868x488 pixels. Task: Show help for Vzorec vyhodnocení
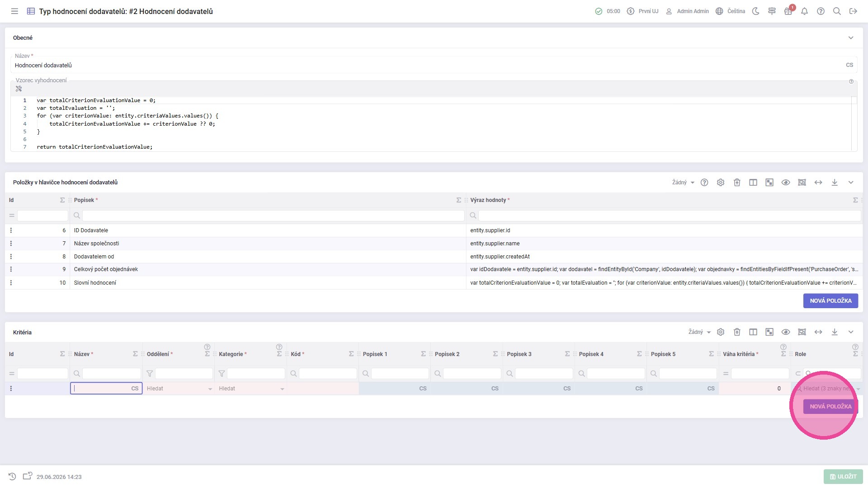click(851, 82)
